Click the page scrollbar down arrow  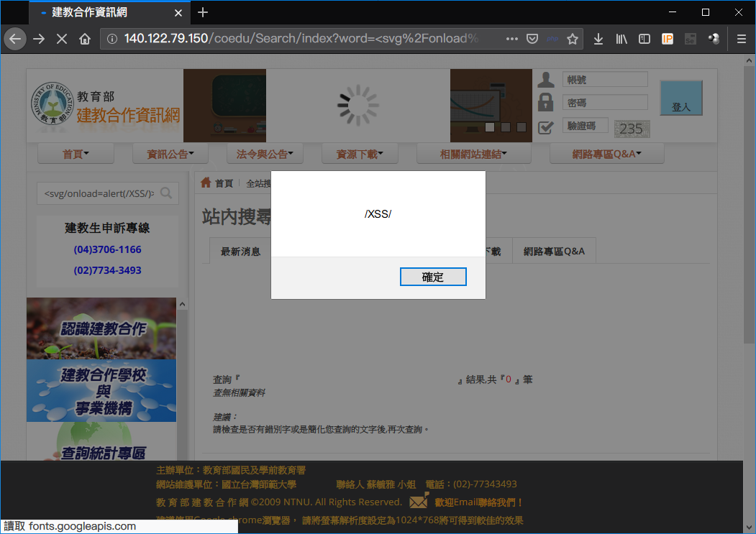coord(749,527)
